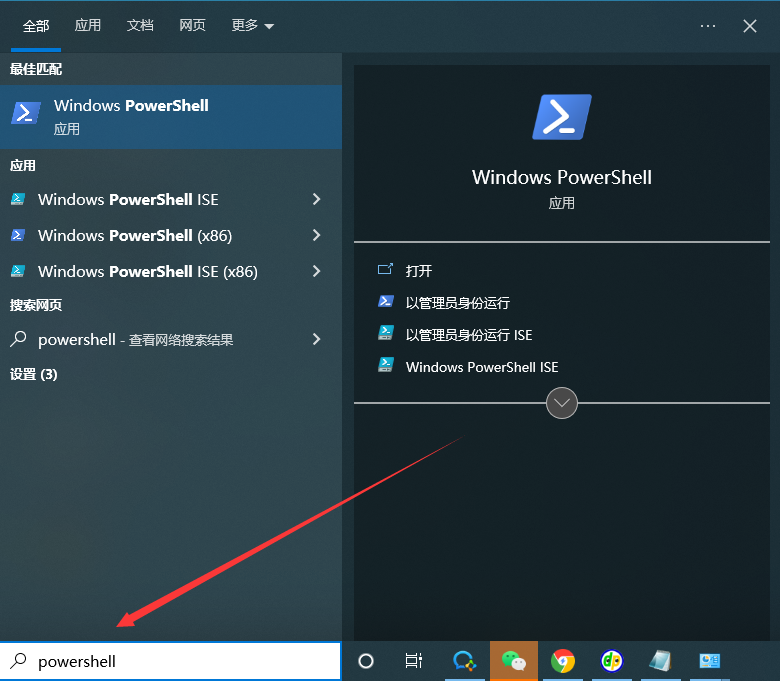Viewport: 780px width, 681px height.
Task: Click the Run as administrator option
Action: tap(457, 302)
